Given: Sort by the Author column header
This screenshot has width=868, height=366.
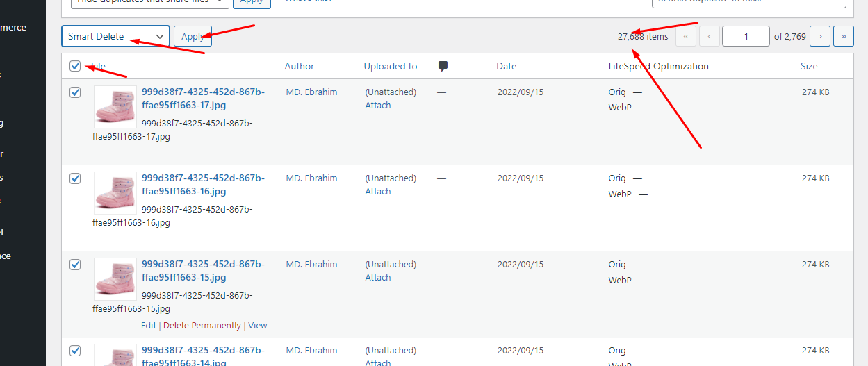Looking at the screenshot, I should pos(300,66).
